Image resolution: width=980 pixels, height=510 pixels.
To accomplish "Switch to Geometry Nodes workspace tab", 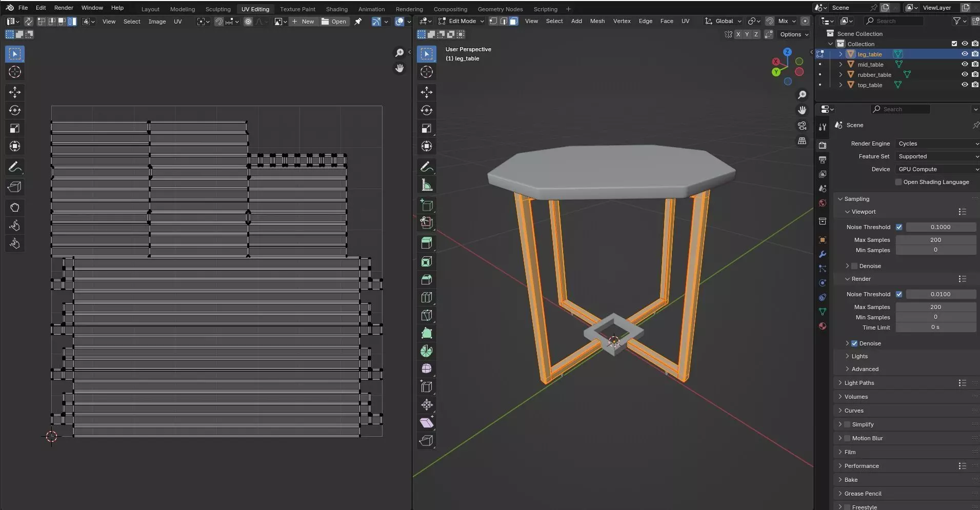I will [500, 9].
